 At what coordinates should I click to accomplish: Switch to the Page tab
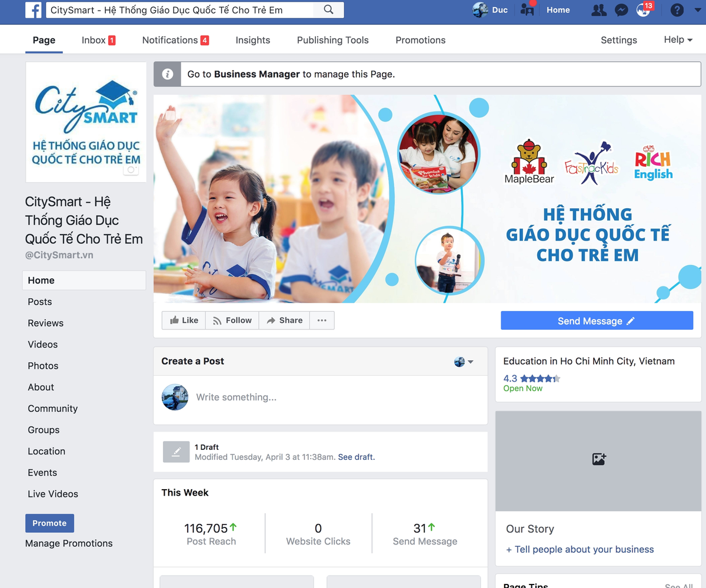pos(44,40)
